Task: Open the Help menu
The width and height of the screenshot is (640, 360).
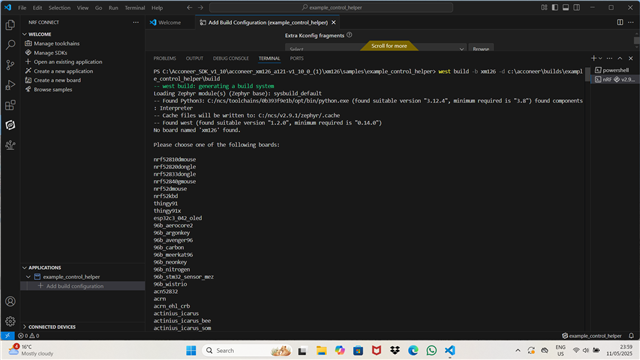Action: pyautogui.click(x=157, y=8)
